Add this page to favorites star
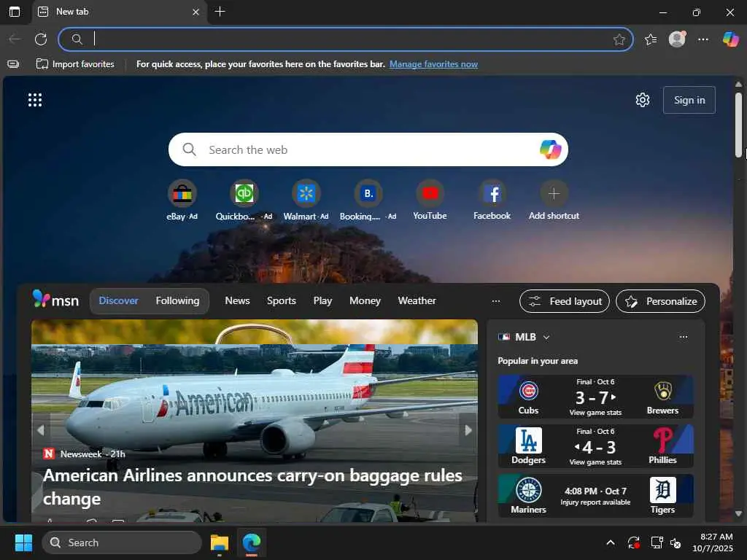Viewport: 747px width, 560px height. coord(619,39)
